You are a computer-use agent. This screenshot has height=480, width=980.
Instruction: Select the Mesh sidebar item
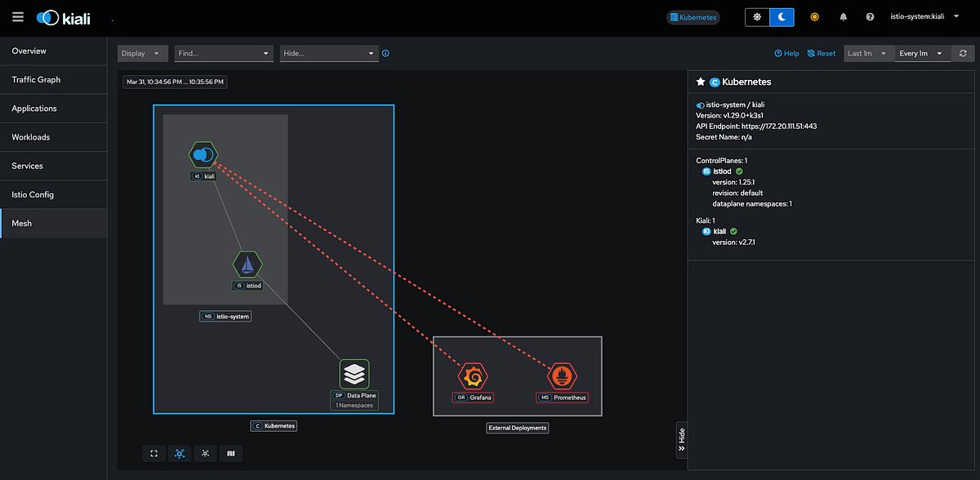[53, 223]
